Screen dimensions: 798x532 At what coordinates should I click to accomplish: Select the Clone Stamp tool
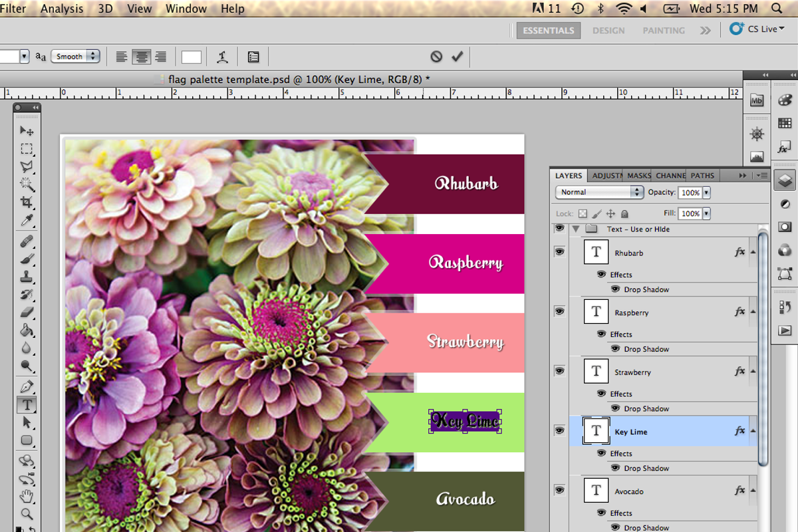(x=27, y=277)
